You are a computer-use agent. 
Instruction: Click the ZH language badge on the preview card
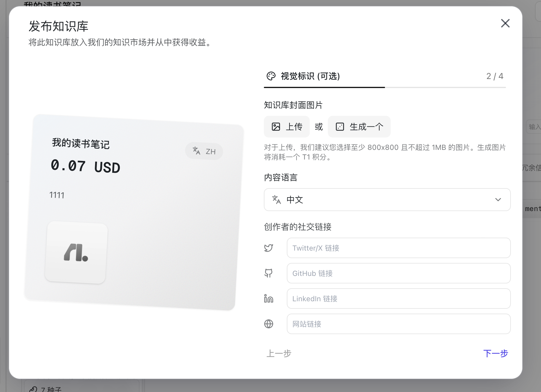click(x=204, y=151)
